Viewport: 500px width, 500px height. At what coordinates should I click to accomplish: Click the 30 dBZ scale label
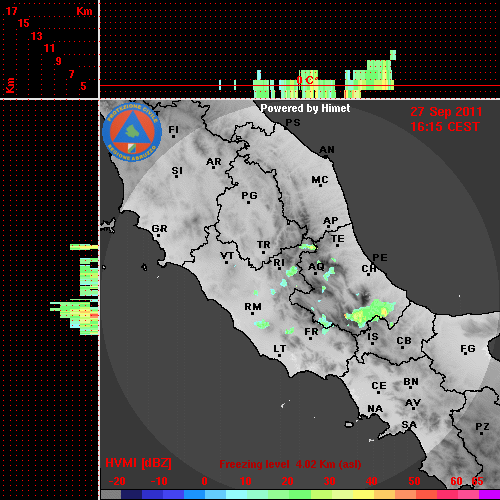tap(329, 481)
